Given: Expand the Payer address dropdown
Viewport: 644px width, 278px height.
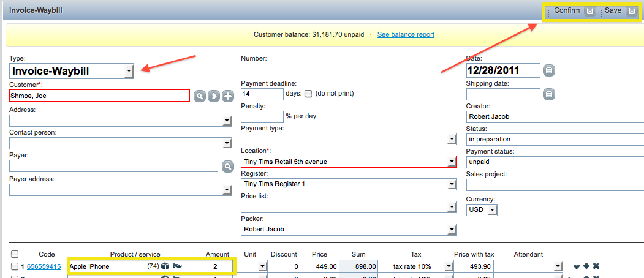Looking at the screenshot, I should point(227,190).
